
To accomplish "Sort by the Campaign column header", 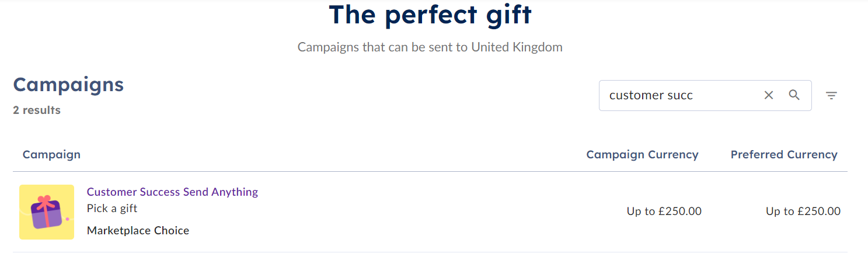I will (x=51, y=155).
